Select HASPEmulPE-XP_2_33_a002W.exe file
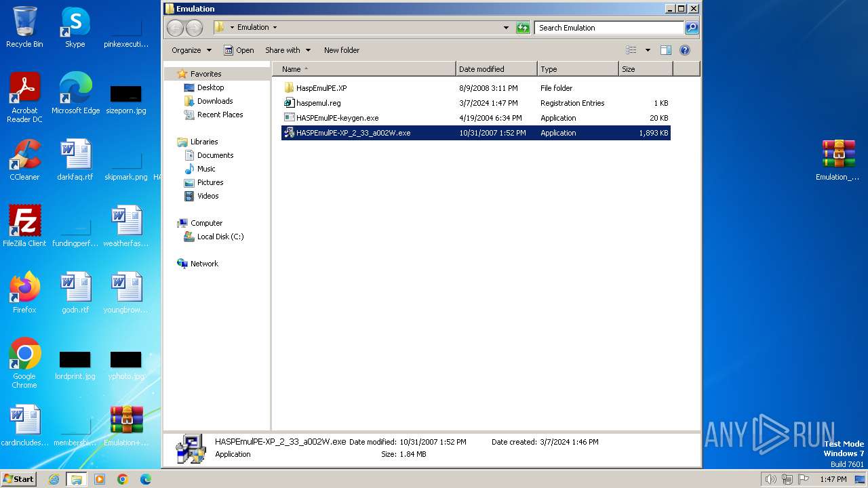Viewport: 868px width, 488px height. tap(475, 133)
